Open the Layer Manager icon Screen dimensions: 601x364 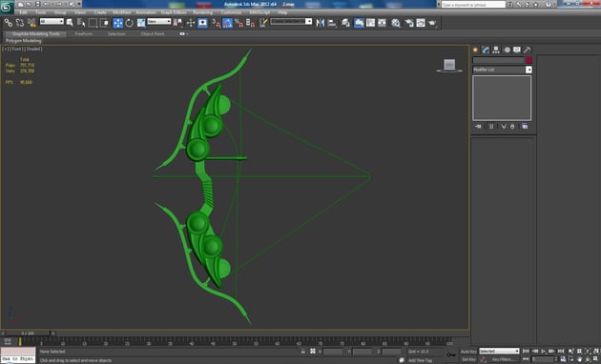point(345,23)
